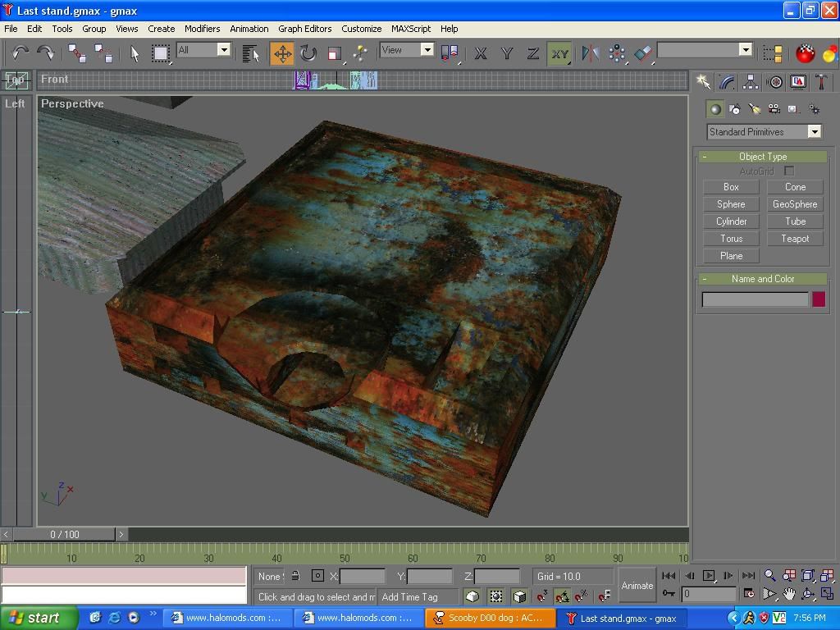Open the Display panel tab
Viewport: 840px width, 630px height.
(x=798, y=81)
